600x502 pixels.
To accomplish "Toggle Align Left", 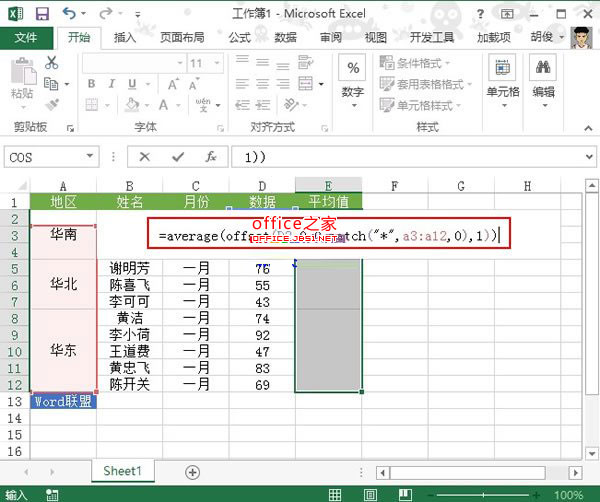I will pyautogui.click(x=242, y=83).
